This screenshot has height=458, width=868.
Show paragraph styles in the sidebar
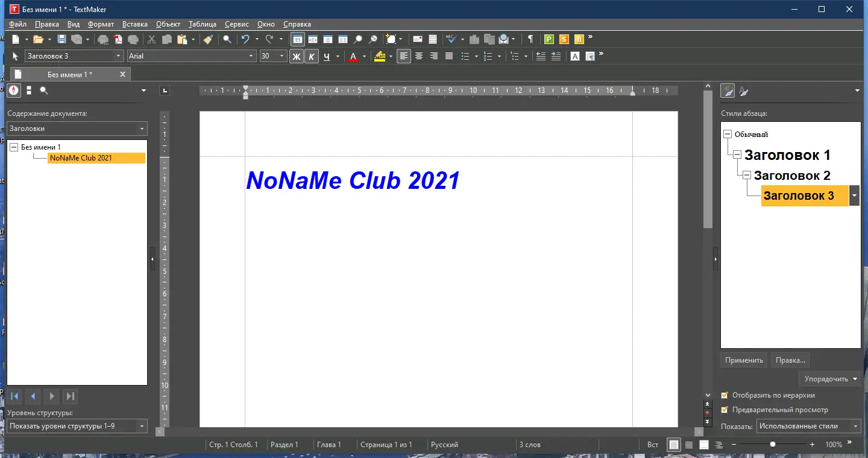728,91
